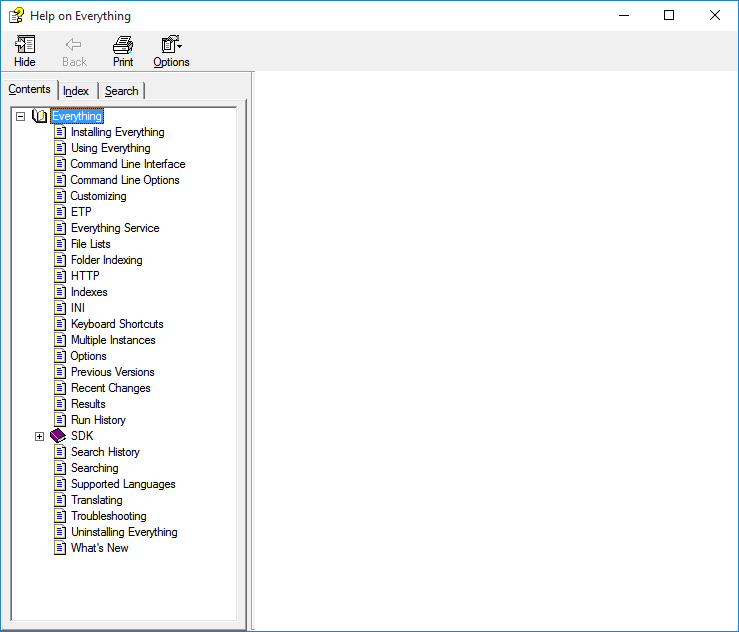Click page icon beside Previous Versions
Screen dimensions: 739x632
[60, 372]
